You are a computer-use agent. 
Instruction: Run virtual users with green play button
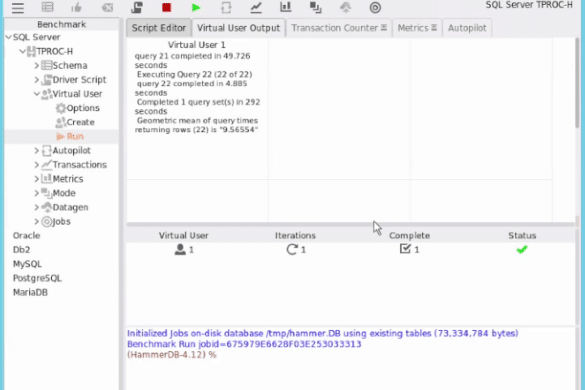click(x=196, y=7)
